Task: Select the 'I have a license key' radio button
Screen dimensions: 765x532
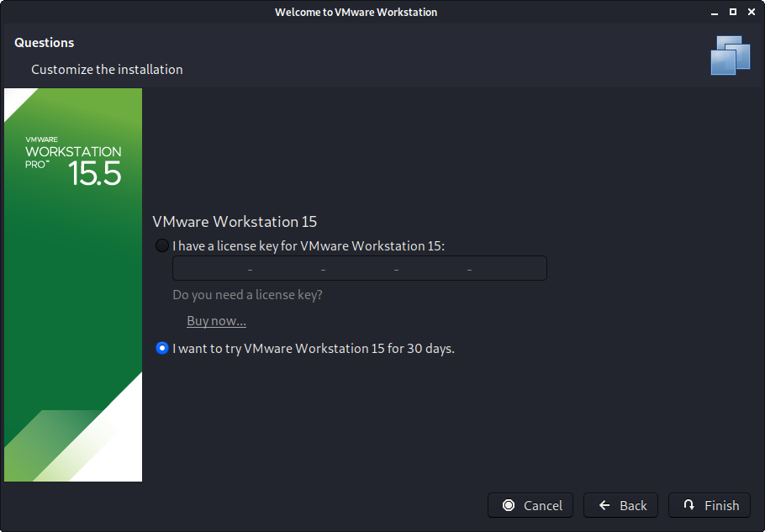Action: 161,246
